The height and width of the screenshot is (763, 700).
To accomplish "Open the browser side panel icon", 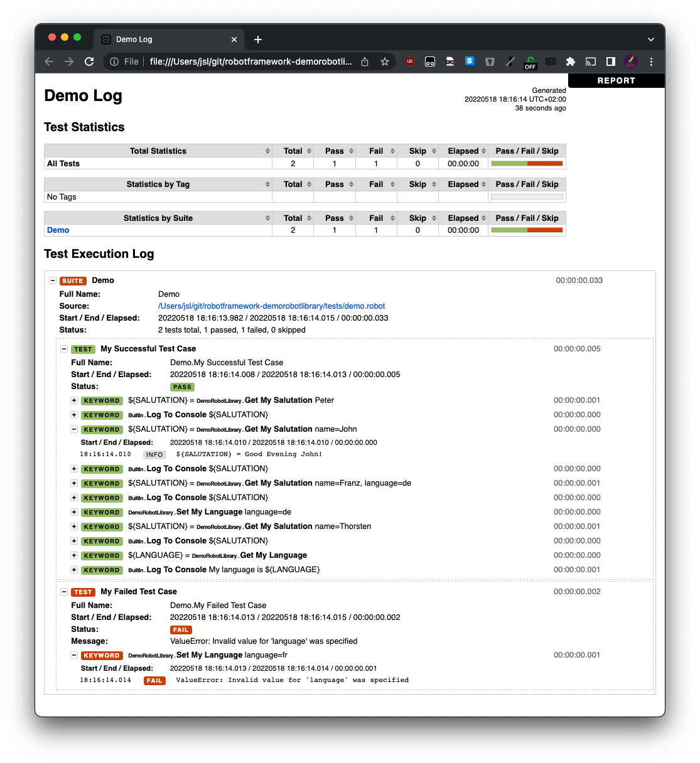I will [x=610, y=61].
